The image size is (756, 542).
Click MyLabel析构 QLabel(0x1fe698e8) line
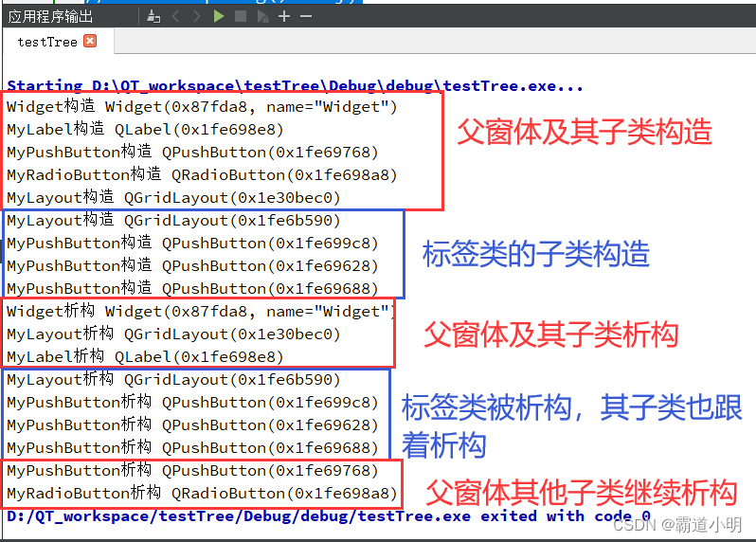[x=145, y=356]
